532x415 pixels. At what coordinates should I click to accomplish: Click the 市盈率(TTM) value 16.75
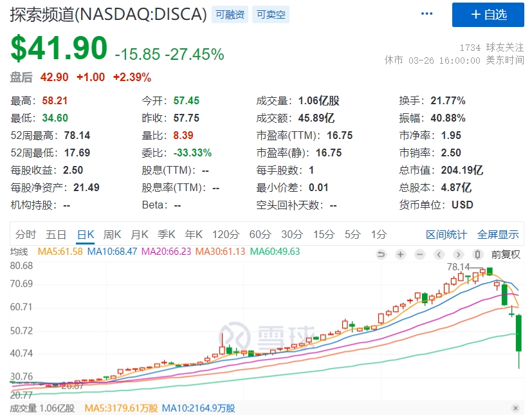click(x=340, y=135)
